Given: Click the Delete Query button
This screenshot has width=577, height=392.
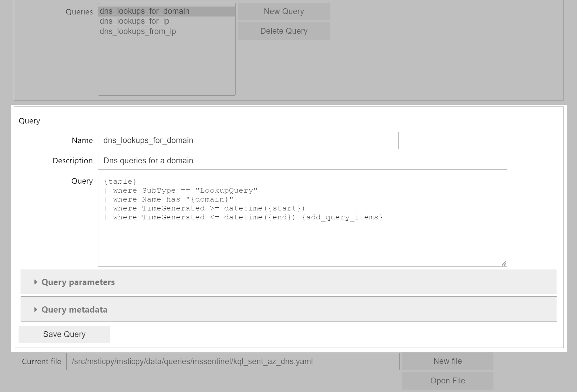Looking at the screenshot, I should (284, 31).
